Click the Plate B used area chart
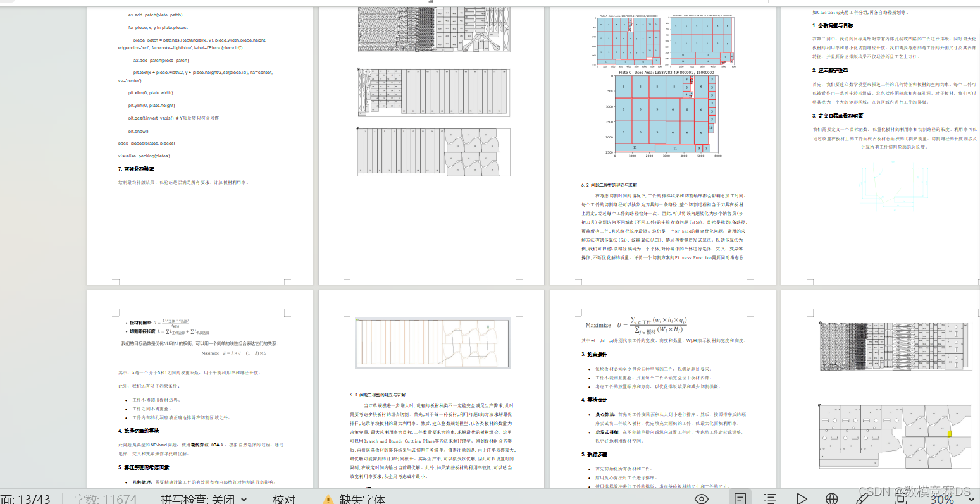The width and height of the screenshot is (980, 504). click(x=701, y=41)
